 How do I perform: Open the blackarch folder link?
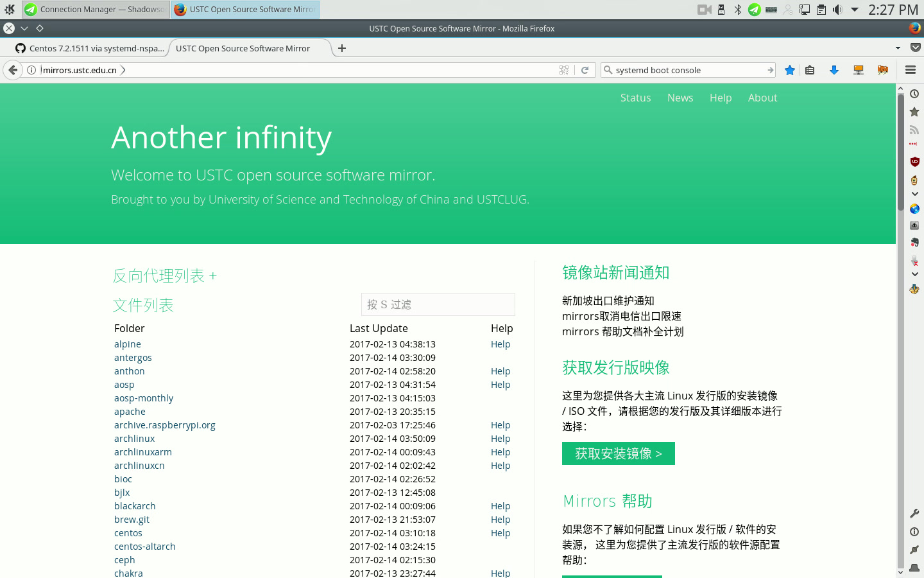tap(135, 506)
